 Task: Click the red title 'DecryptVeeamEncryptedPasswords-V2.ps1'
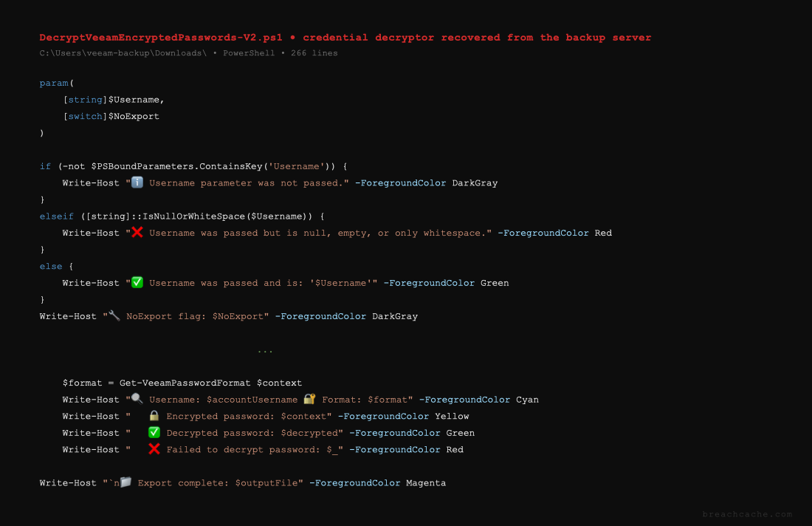(x=161, y=38)
